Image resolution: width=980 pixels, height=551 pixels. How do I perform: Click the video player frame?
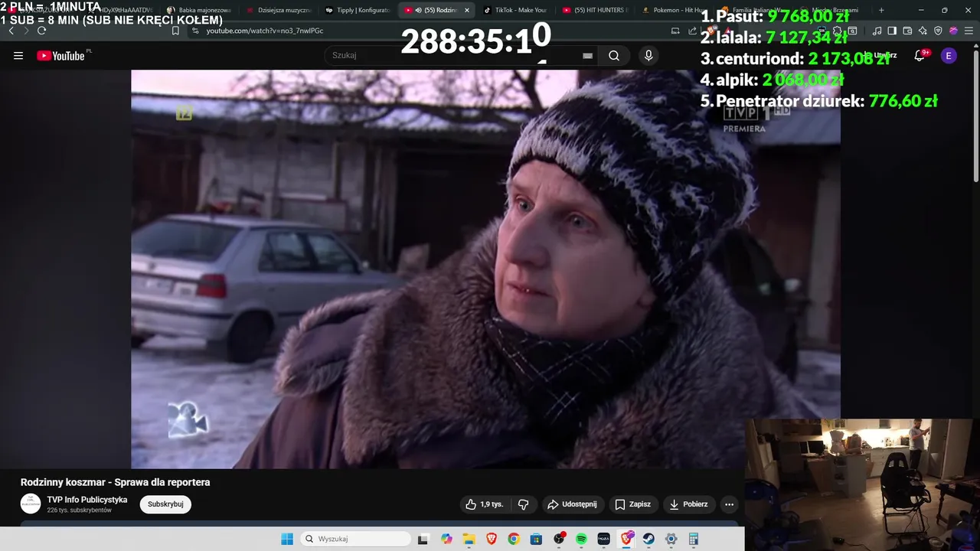click(x=485, y=269)
